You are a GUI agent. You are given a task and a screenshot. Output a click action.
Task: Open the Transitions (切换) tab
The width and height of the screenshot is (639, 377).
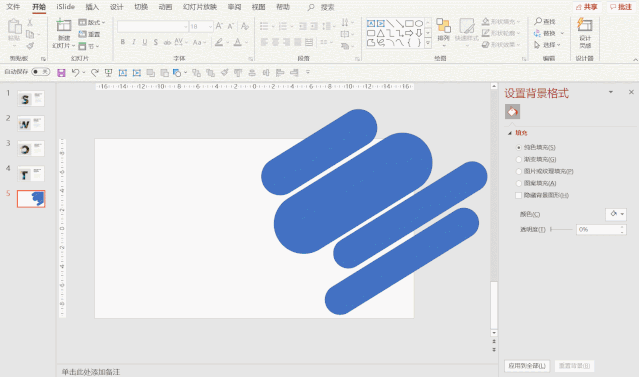[141, 7]
